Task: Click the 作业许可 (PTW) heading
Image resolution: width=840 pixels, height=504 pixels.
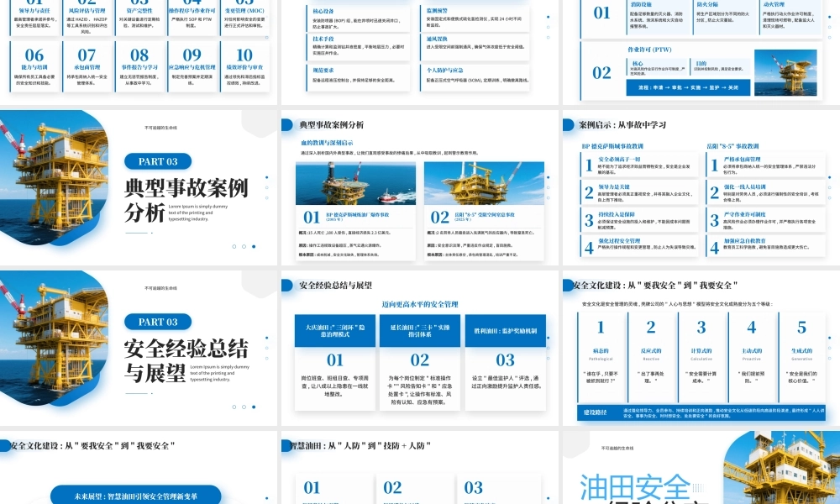Action: 649,50
